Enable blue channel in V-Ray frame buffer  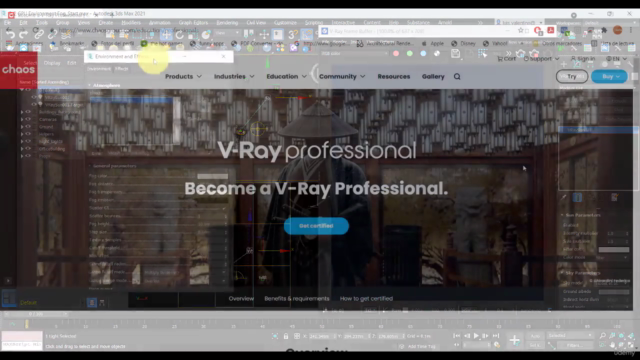pyautogui.click(x=423, y=53)
